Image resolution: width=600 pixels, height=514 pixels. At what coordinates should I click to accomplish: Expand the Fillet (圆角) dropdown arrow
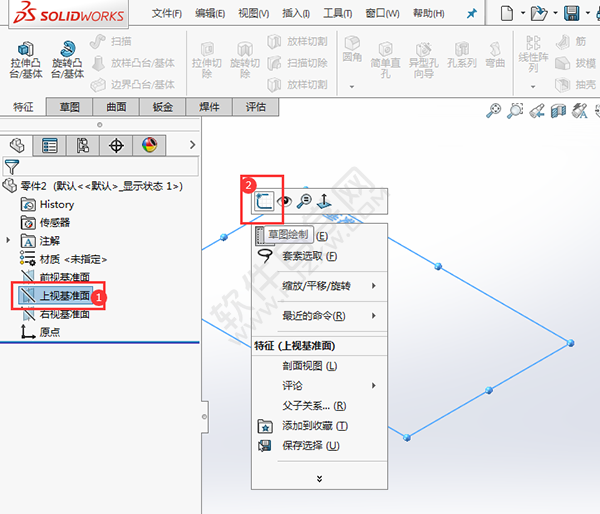click(352, 87)
